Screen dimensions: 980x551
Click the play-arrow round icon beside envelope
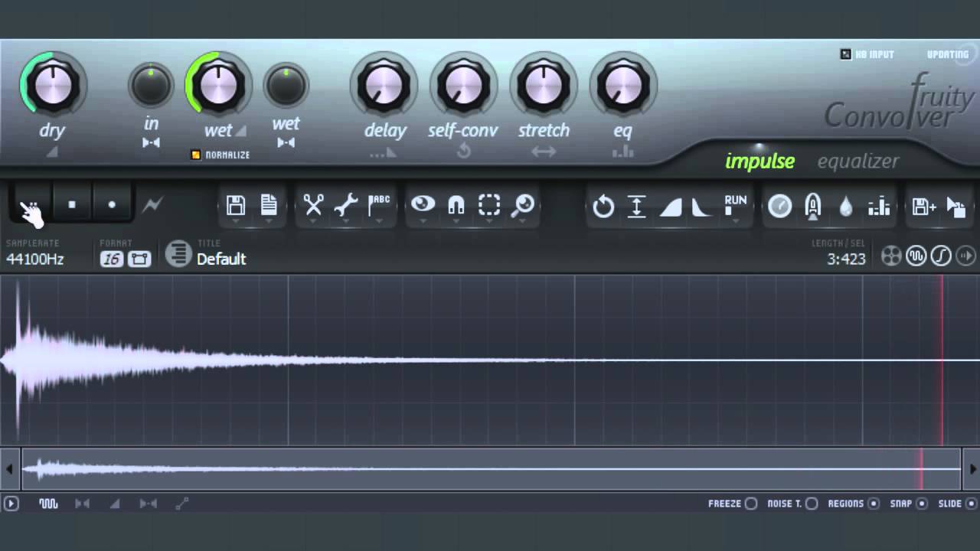click(x=966, y=256)
